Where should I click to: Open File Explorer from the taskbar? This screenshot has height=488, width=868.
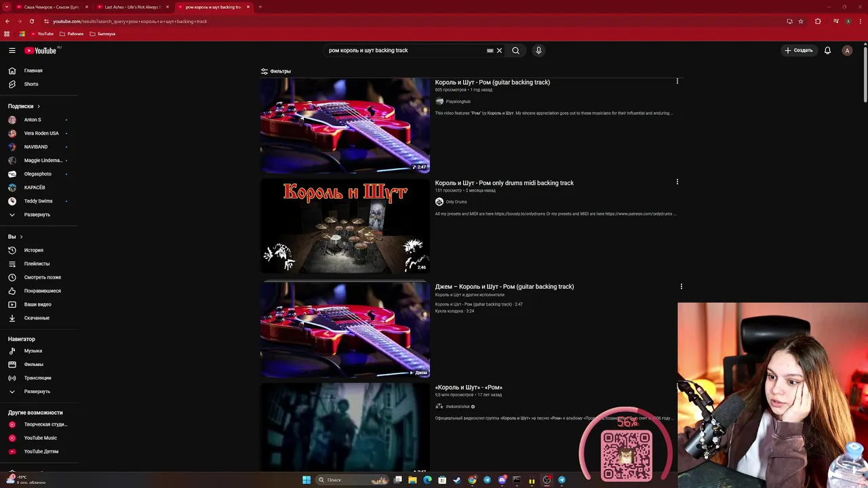[x=412, y=480]
